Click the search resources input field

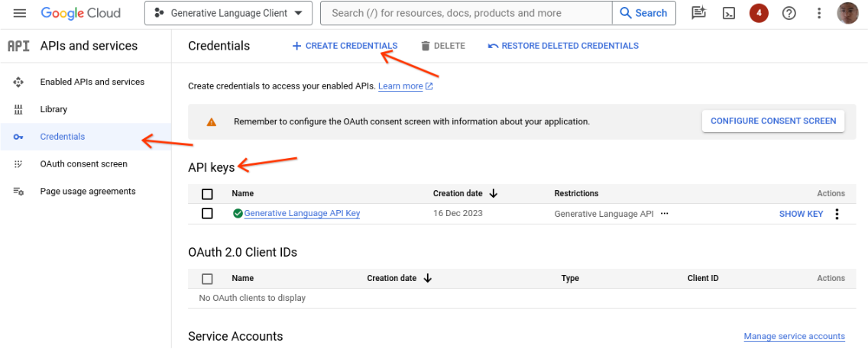click(x=466, y=13)
